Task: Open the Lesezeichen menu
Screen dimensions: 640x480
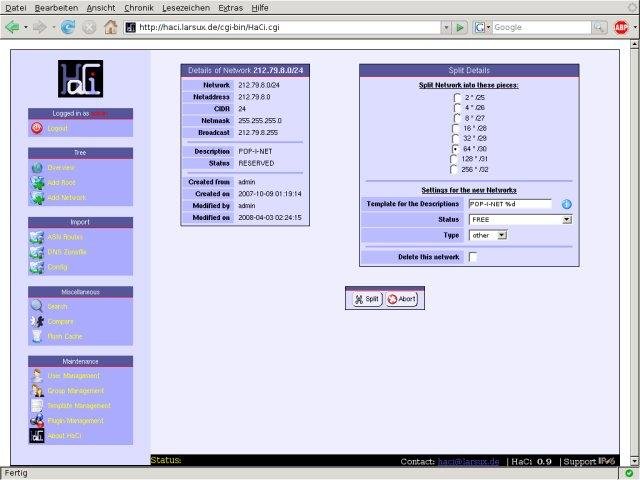Action: [x=186, y=8]
